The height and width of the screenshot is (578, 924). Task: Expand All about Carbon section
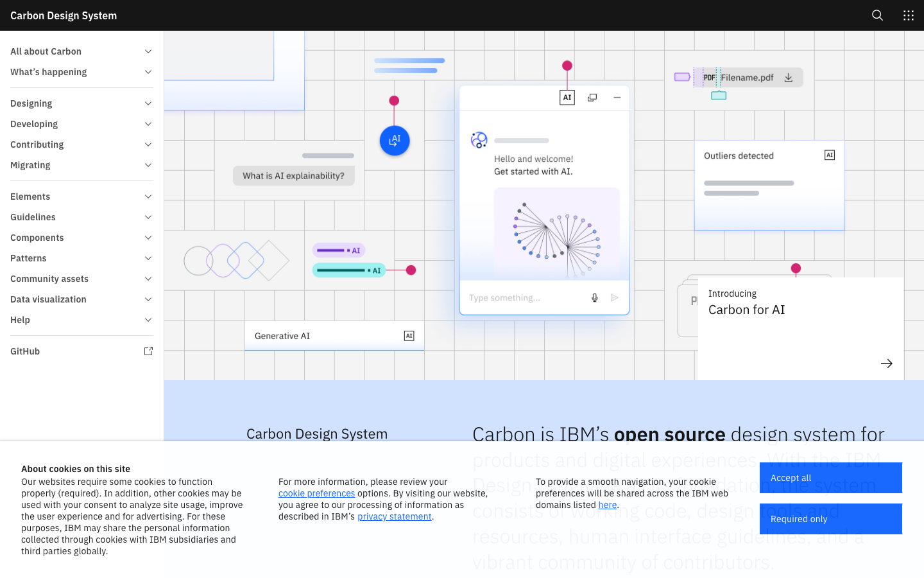coord(81,51)
